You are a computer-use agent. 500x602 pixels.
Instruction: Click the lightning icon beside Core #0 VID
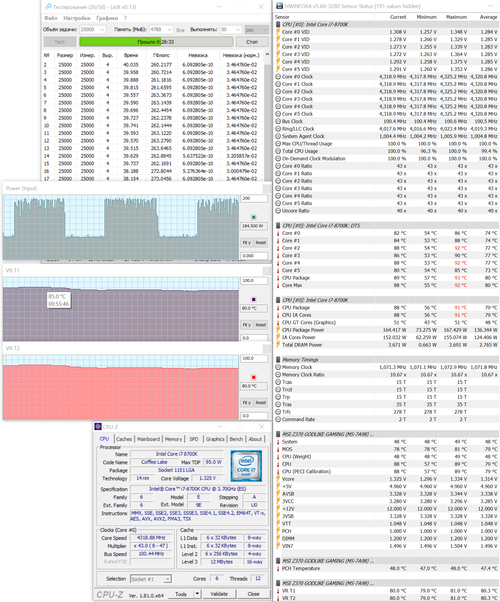coord(278,32)
